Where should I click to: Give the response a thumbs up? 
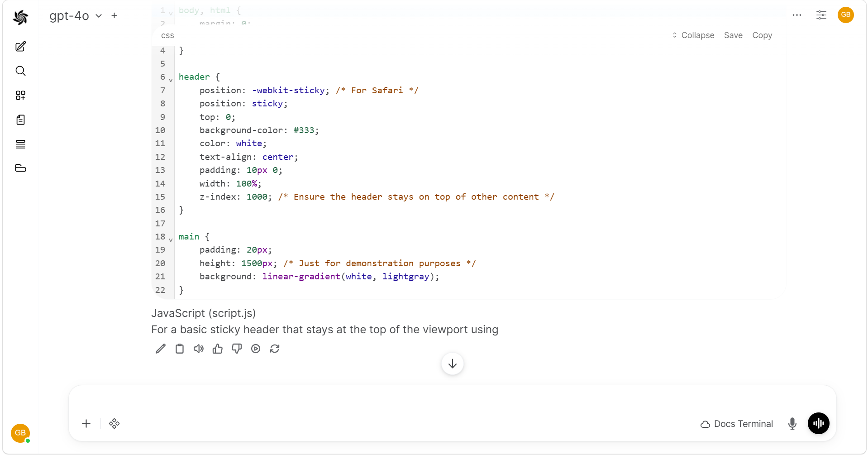218,349
